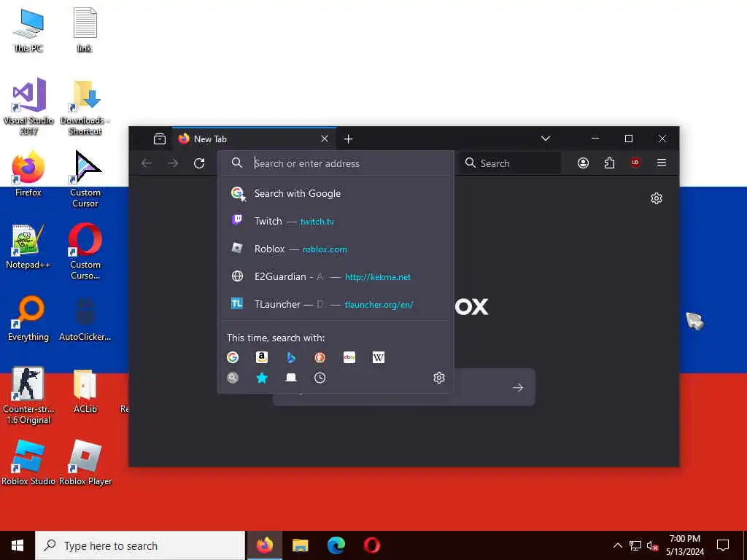Open the uBlock Origin shield icon
This screenshot has width=747, height=560.
[635, 163]
